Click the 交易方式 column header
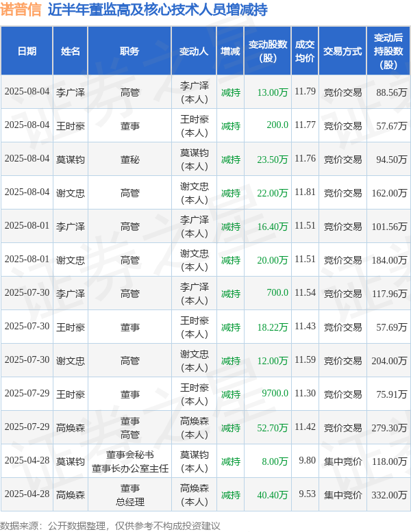Viewport: 411px width, 532px height. pos(342,51)
